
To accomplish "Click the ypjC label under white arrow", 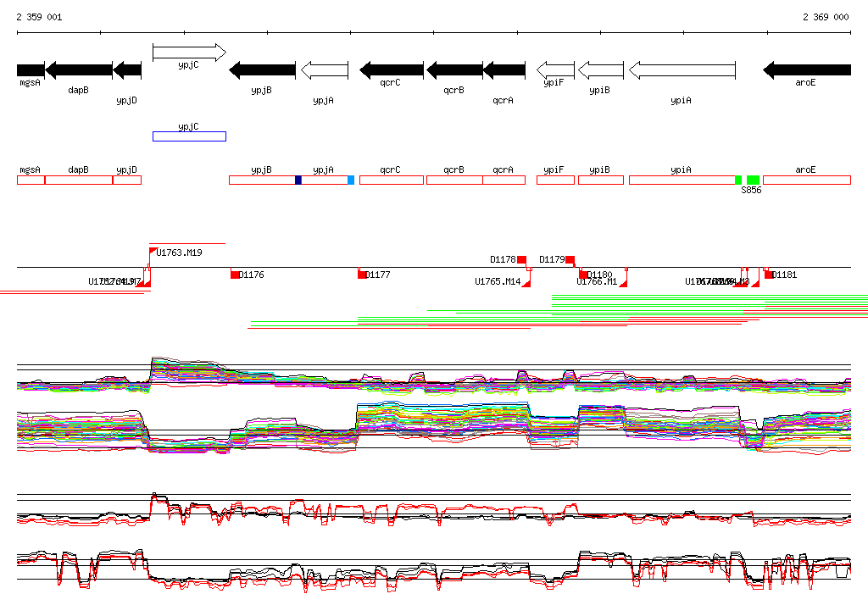I will 189,64.
